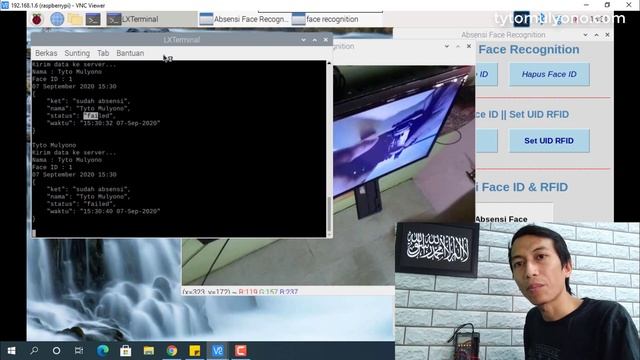The image size is (640, 360).
Task: Open the Bantuan menu in LXTerminal
Action: [x=130, y=53]
